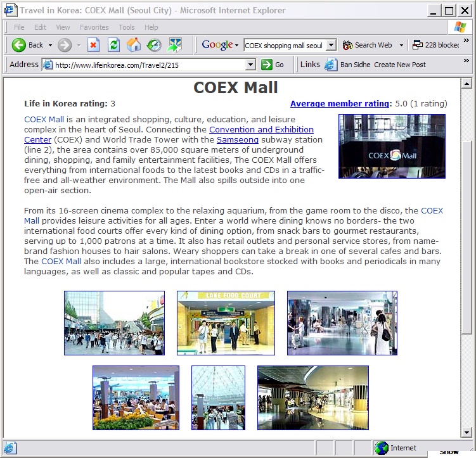The height and width of the screenshot is (458, 476).
Task: Follow the Samseong subway station link
Action: (238, 139)
